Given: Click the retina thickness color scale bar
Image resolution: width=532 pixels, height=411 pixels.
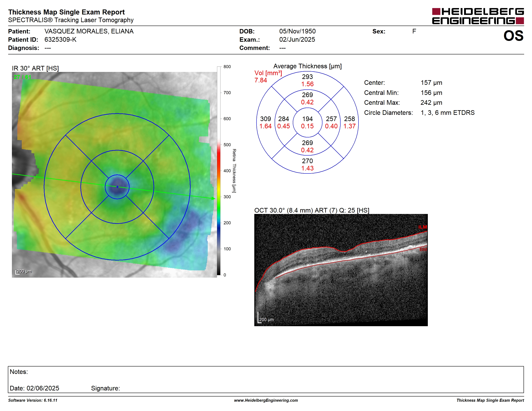Looking at the screenshot, I should point(219,171).
